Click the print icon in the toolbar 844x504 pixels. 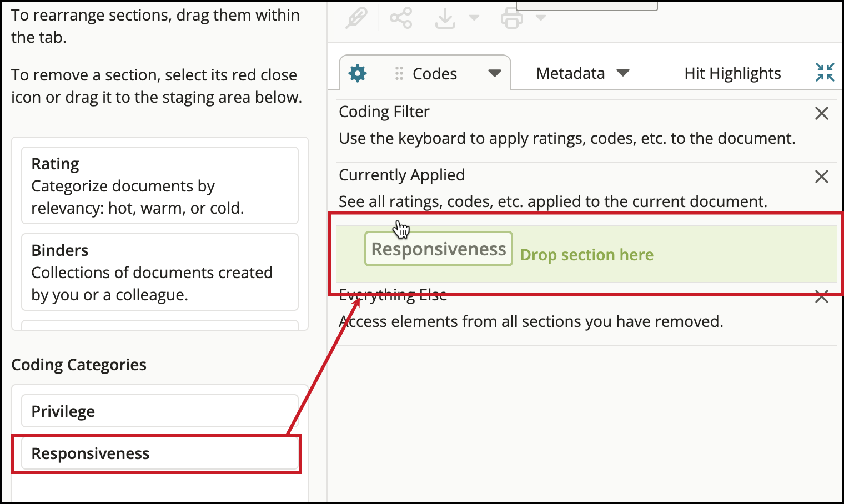(511, 17)
